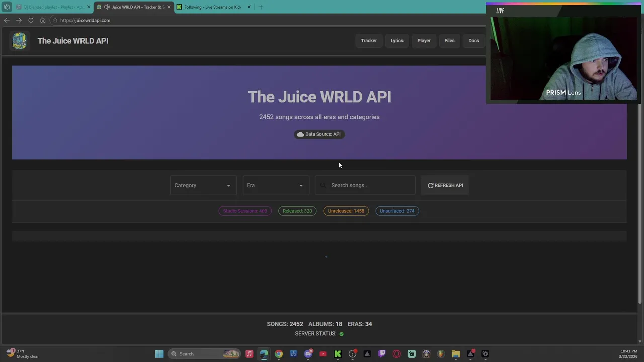Open the Kick app from the taskbar
This screenshot has height=362, width=644.
click(x=338, y=354)
